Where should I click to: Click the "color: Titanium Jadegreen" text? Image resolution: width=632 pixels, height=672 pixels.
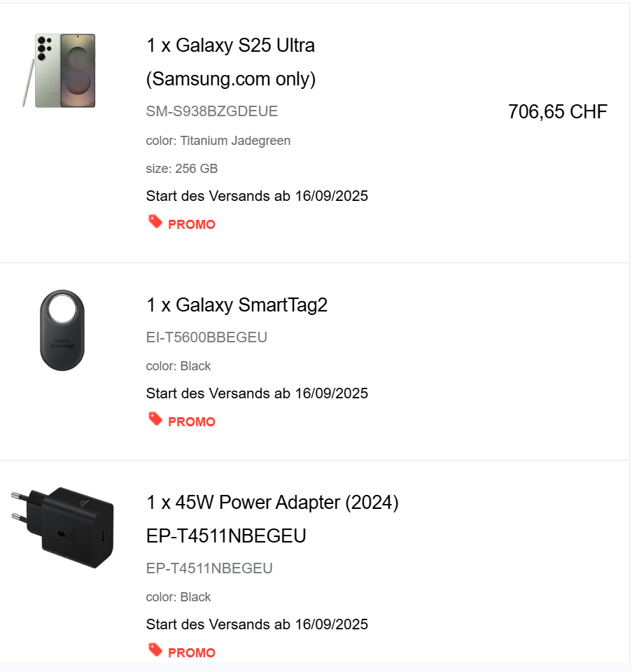(218, 141)
